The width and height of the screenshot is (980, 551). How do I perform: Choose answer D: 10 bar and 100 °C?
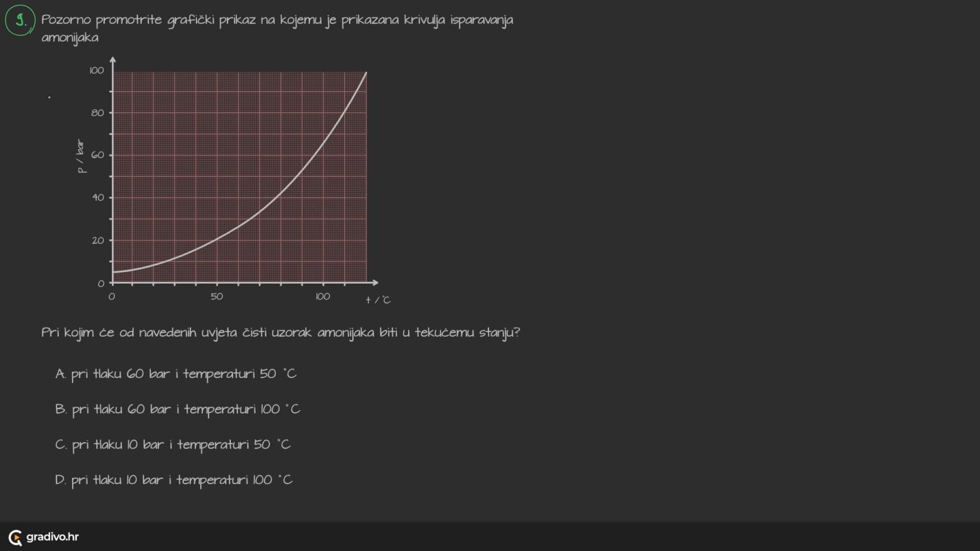click(x=174, y=480)
